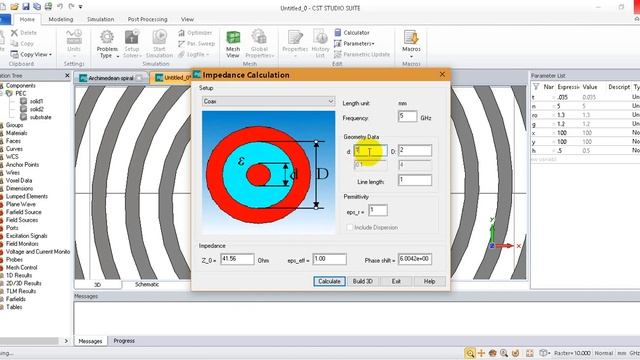Select Farfields in the navigation tree
This screenshot has height=360, width=640.
(x=16, y=299)
